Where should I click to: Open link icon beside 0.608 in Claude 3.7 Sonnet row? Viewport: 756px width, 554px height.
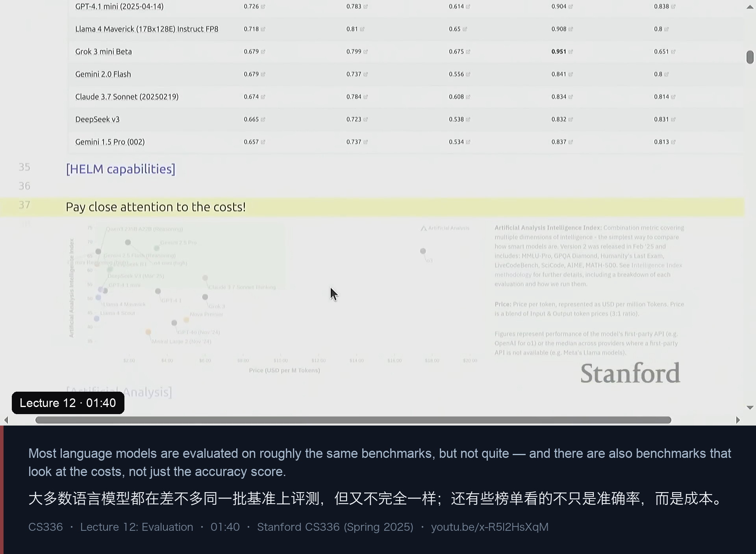click(x=468, y=97)
